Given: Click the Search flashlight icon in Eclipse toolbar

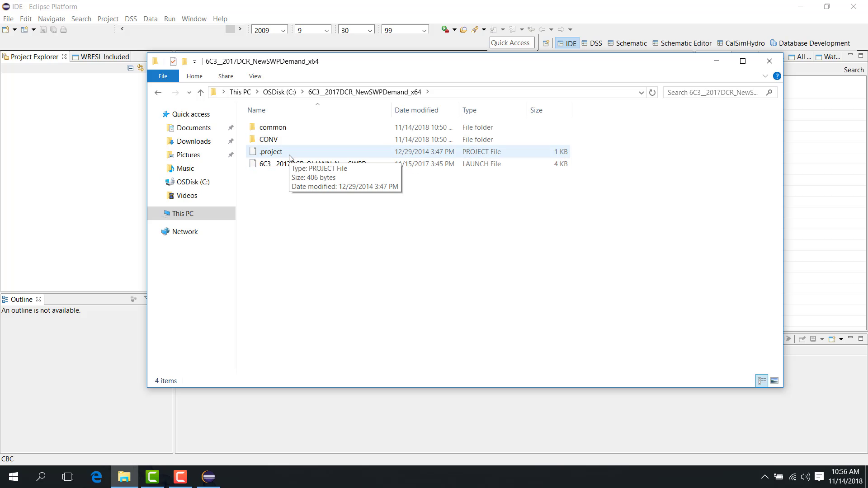Looking at the screenshot, I should pyautogui.click(x=475, y=30).
